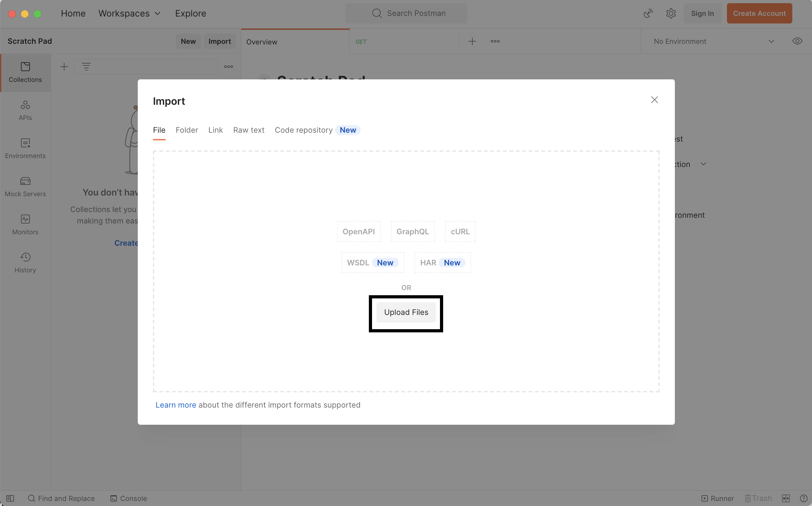Screen dimensions: 812x506
Task: Open the tab options three-dot menu
Action: coord(495,41)
